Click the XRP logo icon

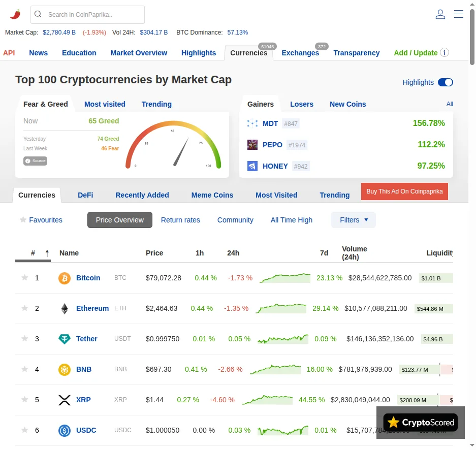point(65,400)
